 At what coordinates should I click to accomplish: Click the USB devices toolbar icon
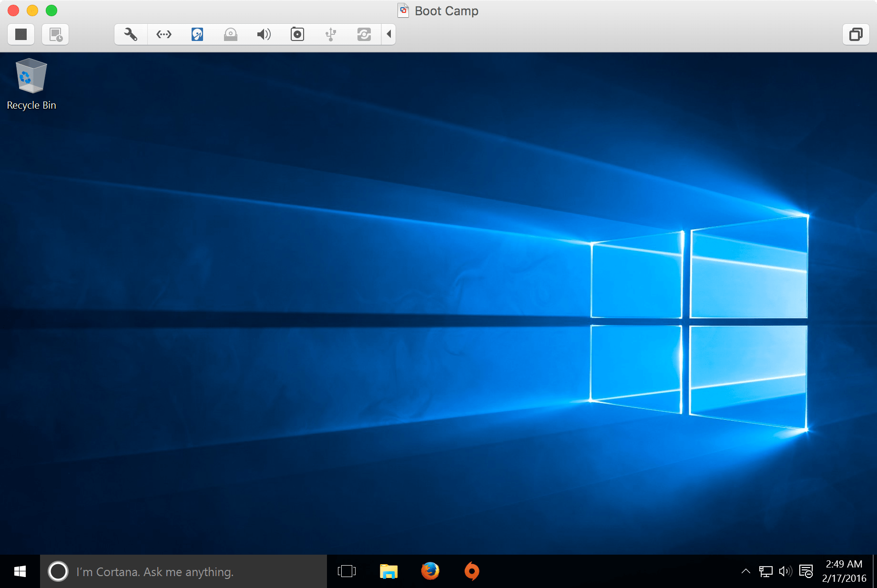pyautogui.click(x=330, y=34)
